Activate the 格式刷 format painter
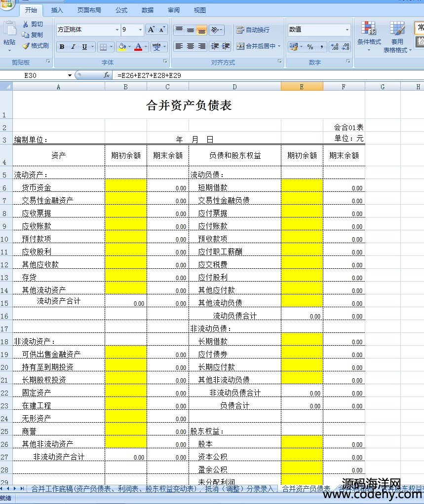The height and width of the screenshot is (504, 424). click(36, 46)
